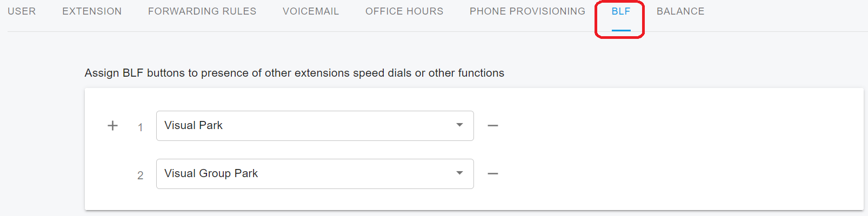Switch to the PHONE PROVISIONING tab

point(527,11)
